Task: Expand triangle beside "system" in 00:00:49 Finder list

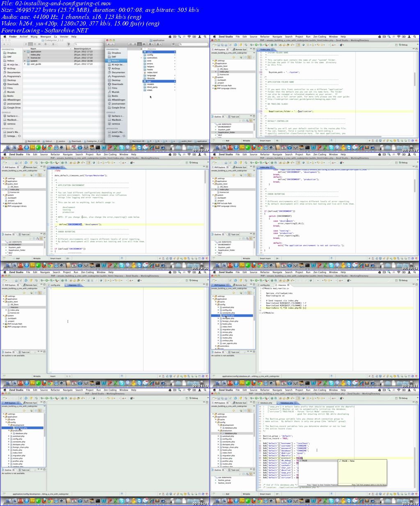Action: point(25,61)
